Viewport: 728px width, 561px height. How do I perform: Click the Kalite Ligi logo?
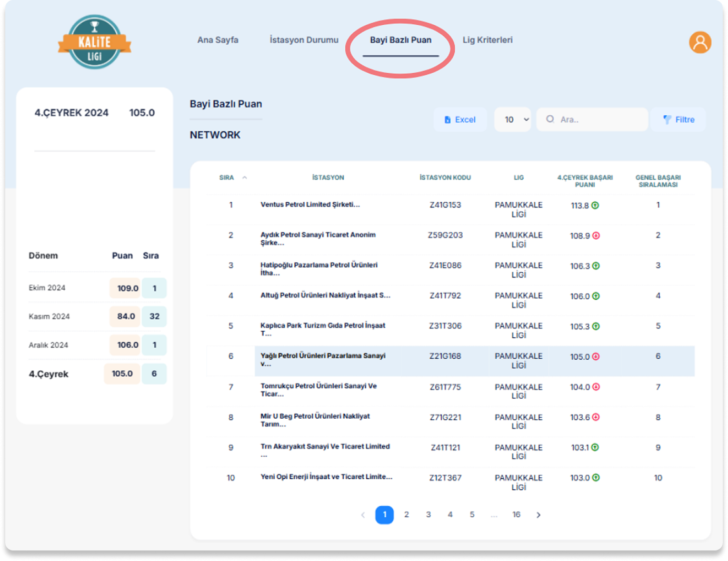click(95, 42)
